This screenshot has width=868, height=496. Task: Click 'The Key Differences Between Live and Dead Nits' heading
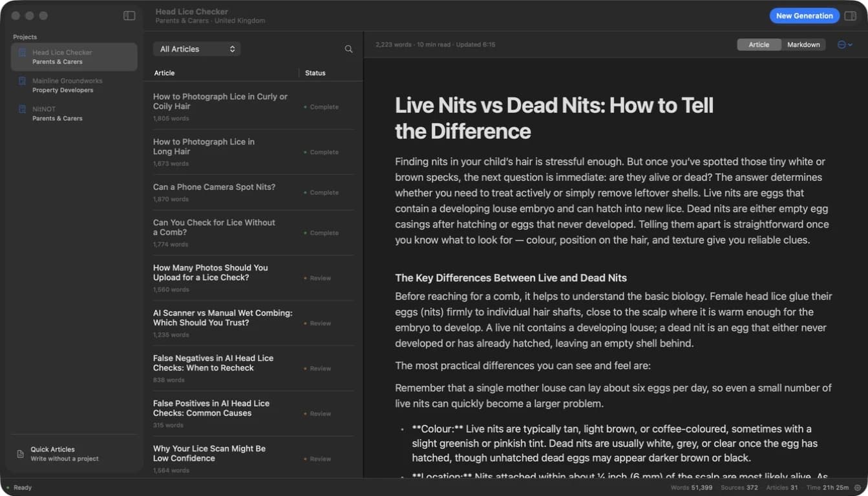tap(511, 278)
